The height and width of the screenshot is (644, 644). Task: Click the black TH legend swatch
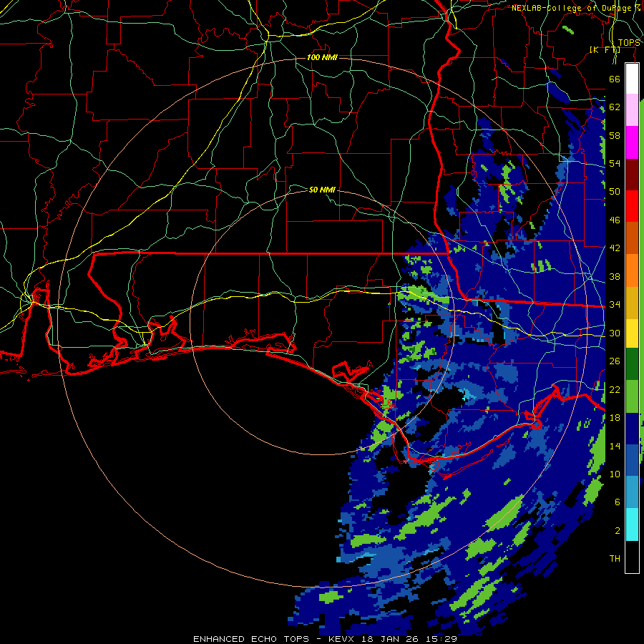632,557
